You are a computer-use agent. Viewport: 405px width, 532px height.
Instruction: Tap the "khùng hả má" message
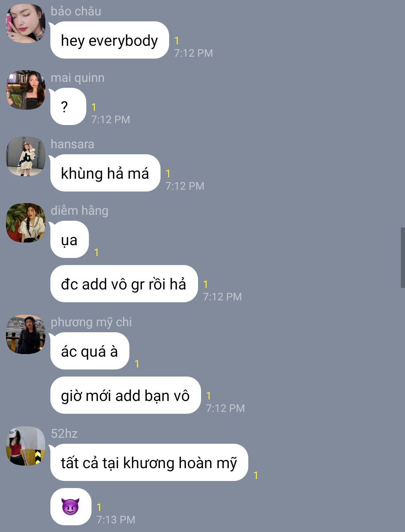(x=105, y=173)
